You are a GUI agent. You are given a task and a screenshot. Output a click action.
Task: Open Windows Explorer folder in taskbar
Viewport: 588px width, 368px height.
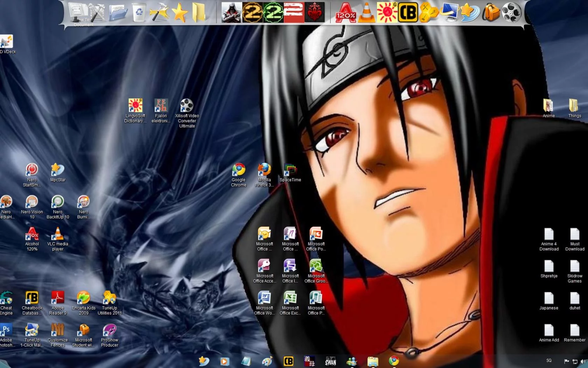pos(373,361)
